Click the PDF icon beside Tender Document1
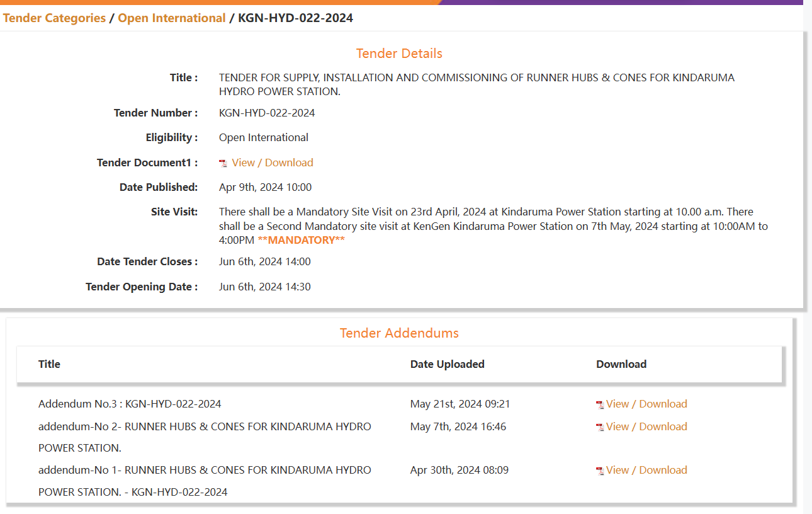Image resolution: width=812 pixels, height=514 pixels. pos(223,163)
